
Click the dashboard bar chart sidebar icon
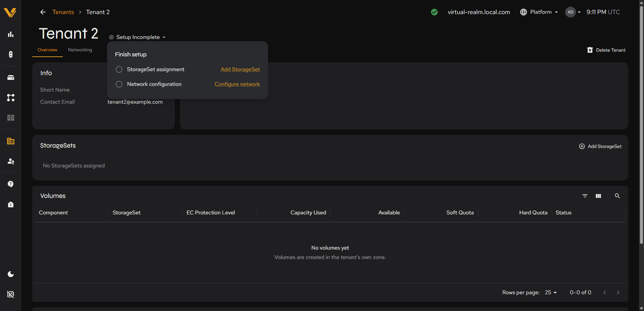[x=11, y=34]
